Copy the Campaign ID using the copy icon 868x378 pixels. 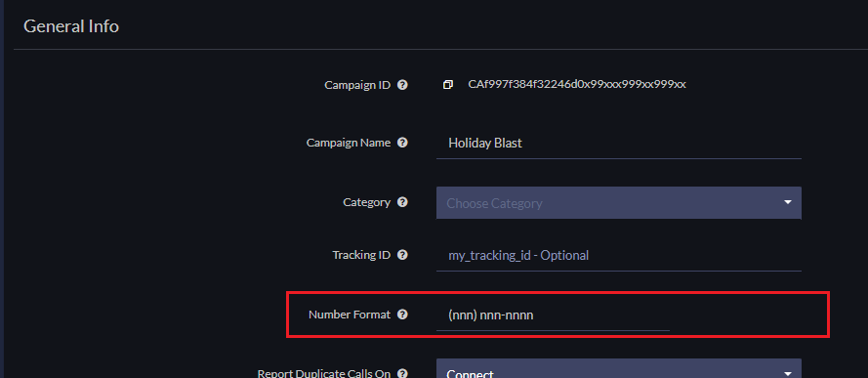(448, 85)
